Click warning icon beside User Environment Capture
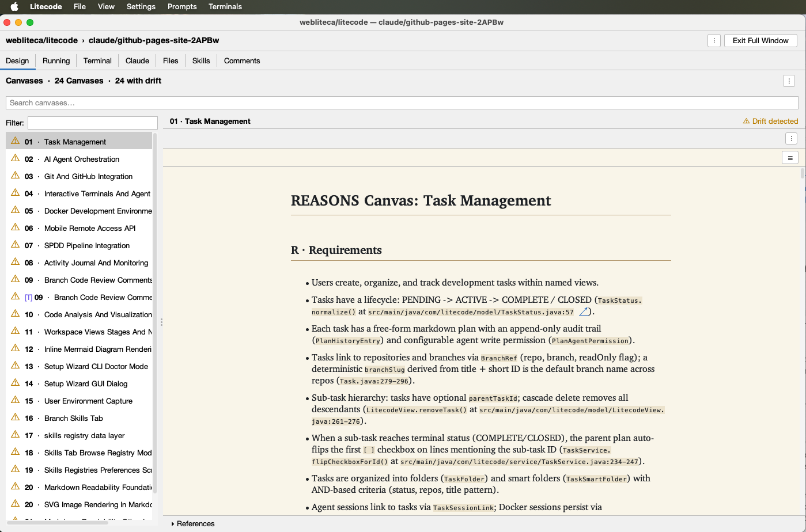 coord(16,400)
